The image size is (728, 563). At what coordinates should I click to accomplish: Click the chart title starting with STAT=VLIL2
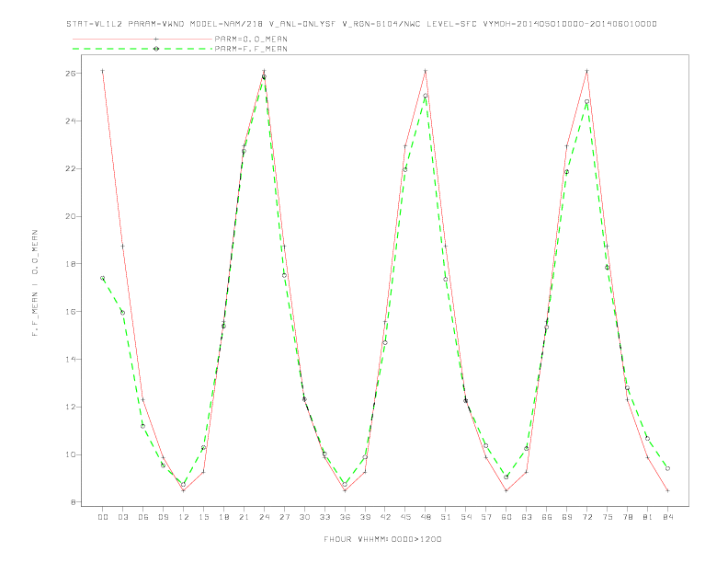point(361,24)
